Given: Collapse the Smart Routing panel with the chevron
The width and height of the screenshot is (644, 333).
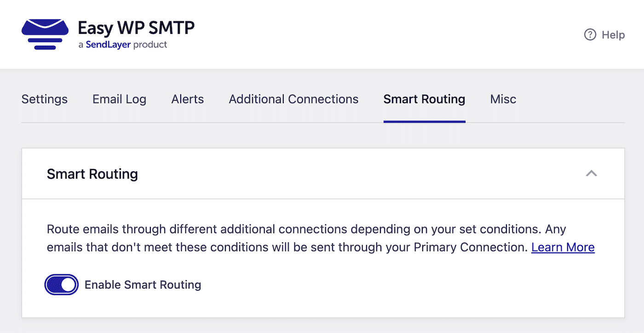Looking at the screenshot, I should [x=592, y=174].
